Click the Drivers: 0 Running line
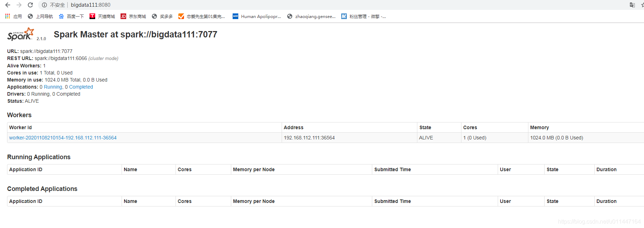The width and height of the screenshot is (644, 228). point(44,94)
